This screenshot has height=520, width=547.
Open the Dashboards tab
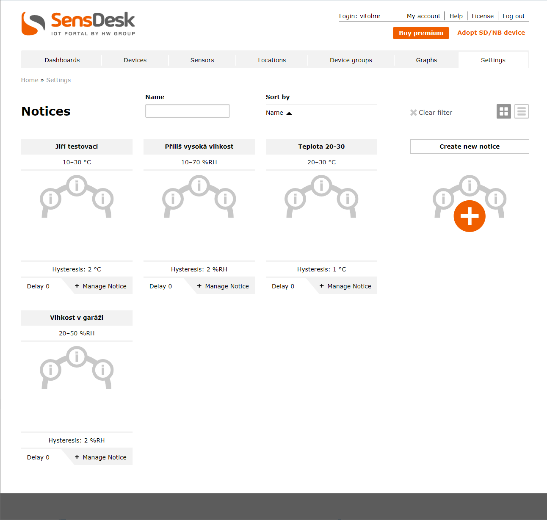(x=62, y=60)
